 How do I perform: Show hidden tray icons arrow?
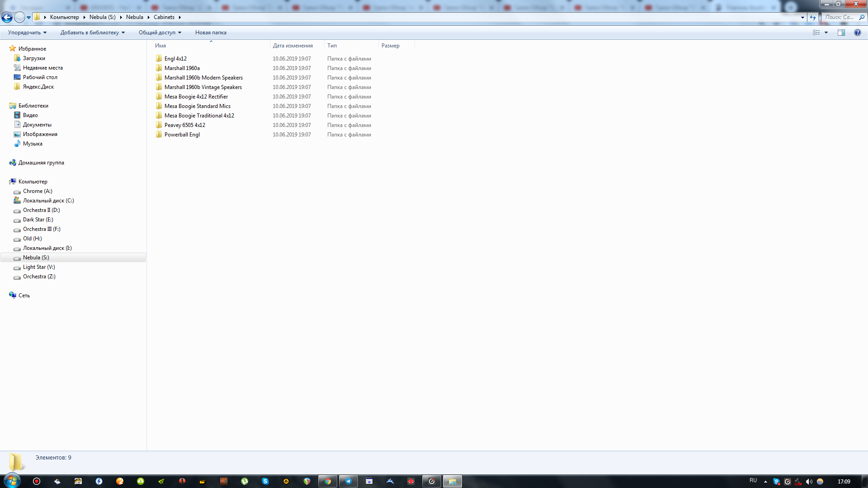765,482
